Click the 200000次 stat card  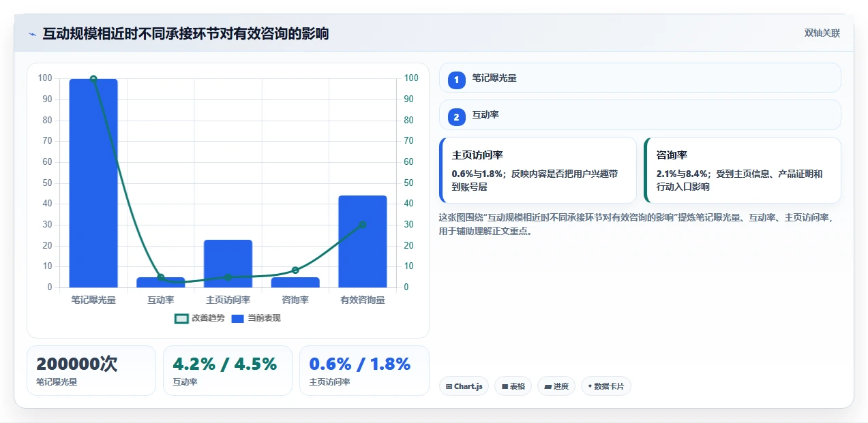pyautogui.click(x=91, y=371)
